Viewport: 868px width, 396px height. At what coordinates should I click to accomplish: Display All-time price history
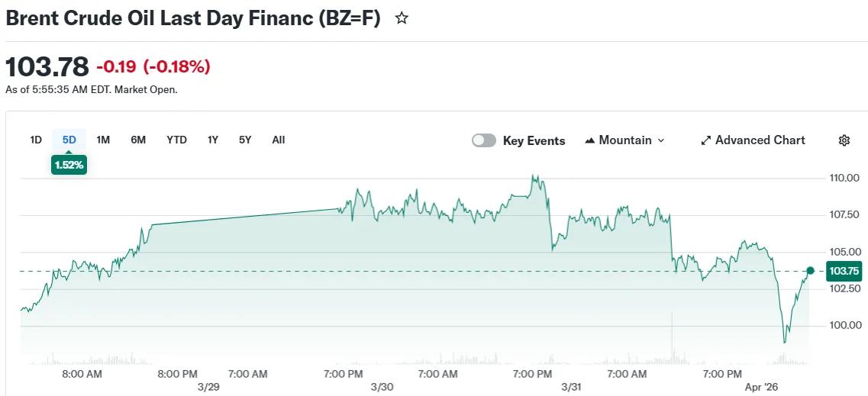pyautogui.click(x=279, y=140)
